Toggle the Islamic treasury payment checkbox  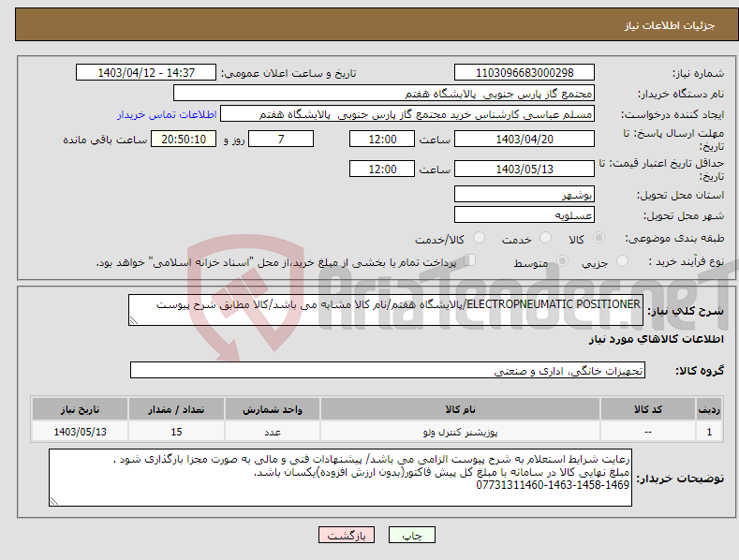pyautogui.click(x=470, y=259)
